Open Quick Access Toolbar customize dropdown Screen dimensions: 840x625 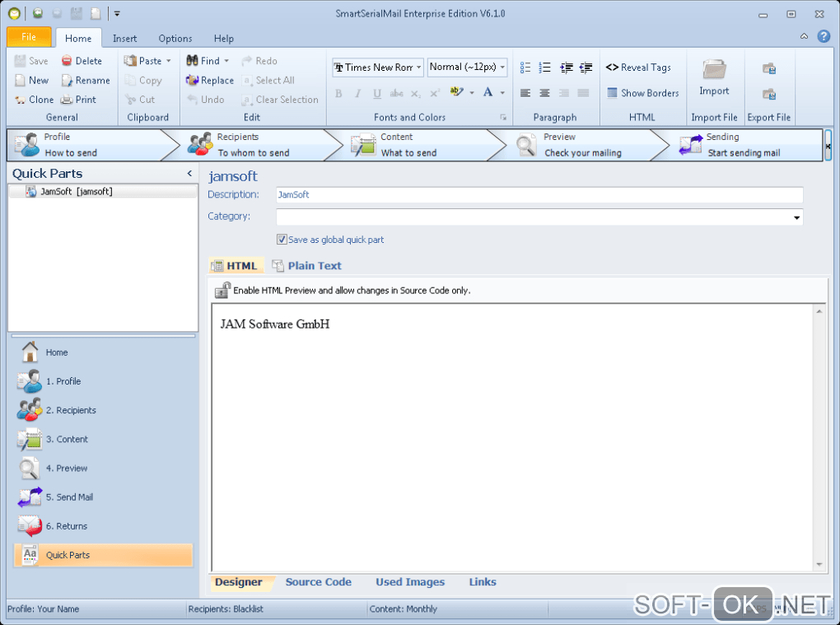click(117, 14)
